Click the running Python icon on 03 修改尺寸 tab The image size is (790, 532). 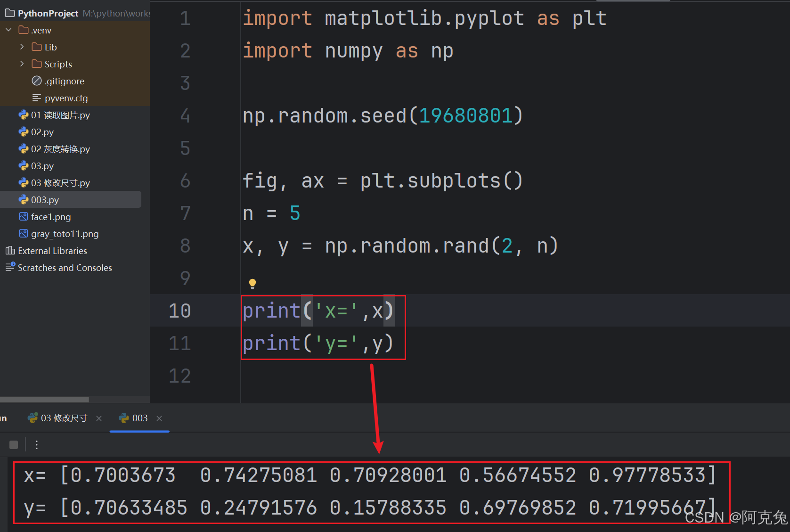tap(32, 417)
